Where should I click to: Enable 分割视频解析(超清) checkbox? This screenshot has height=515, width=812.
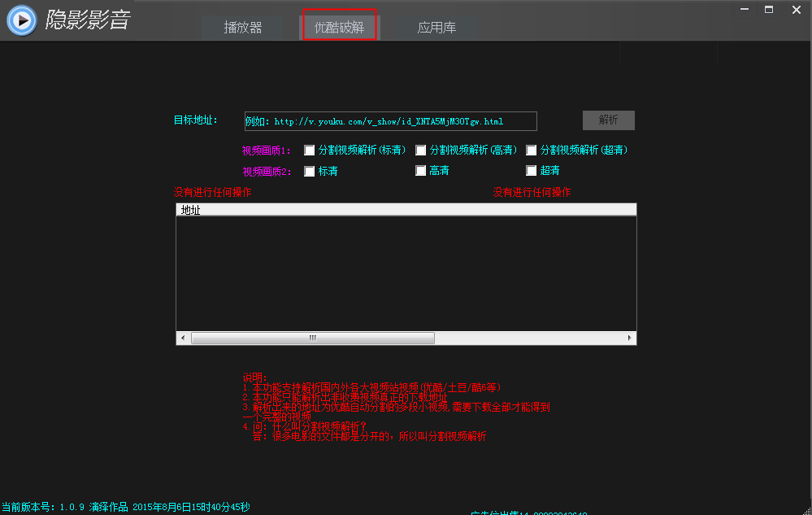click(x=531, y=151)
